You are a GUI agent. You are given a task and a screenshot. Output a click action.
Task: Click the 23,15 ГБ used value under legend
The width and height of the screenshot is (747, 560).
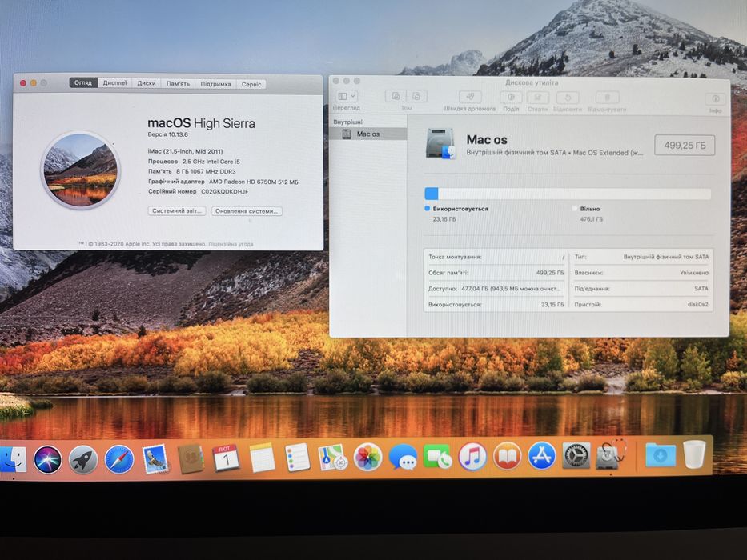tap(444, 219)
